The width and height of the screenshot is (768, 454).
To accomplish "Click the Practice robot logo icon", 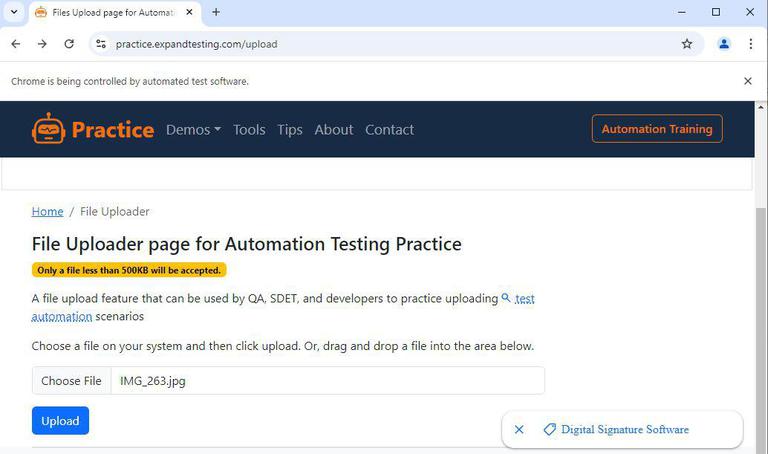I will coord(48,129).
